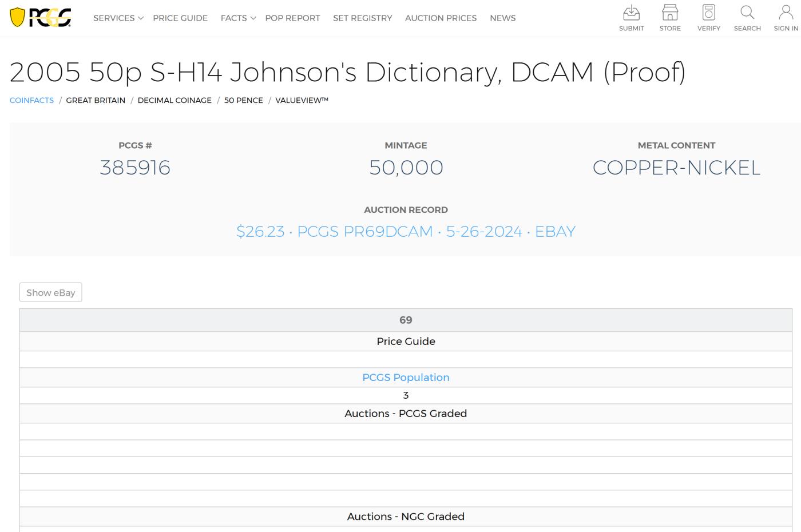Click the CoinFacts breadcrumb link
Screen dimensions: 801x532
point(31,100)
